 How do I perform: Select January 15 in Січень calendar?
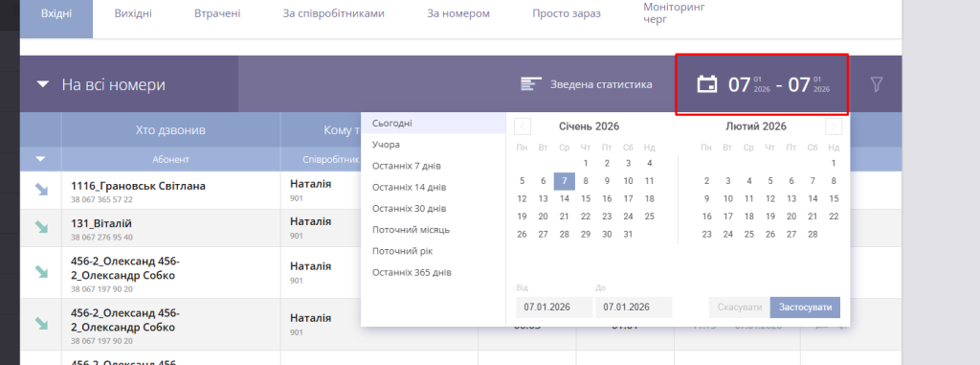[586, 198]
